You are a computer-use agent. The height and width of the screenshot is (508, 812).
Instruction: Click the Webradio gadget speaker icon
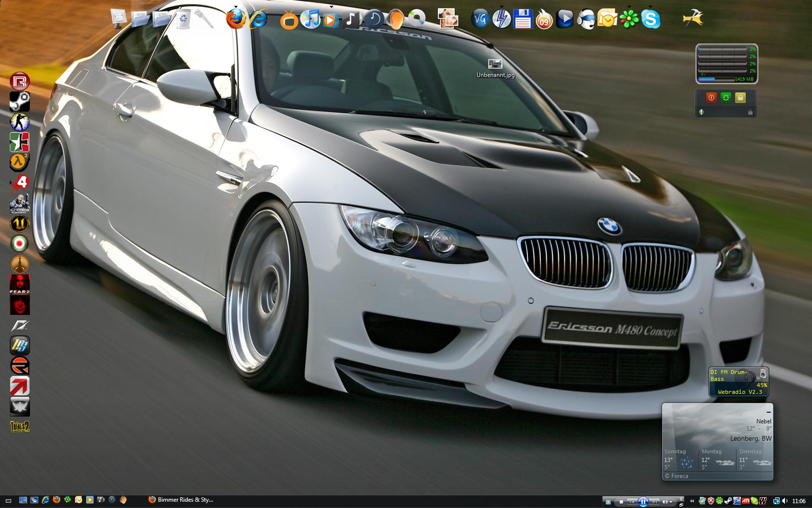763,373
